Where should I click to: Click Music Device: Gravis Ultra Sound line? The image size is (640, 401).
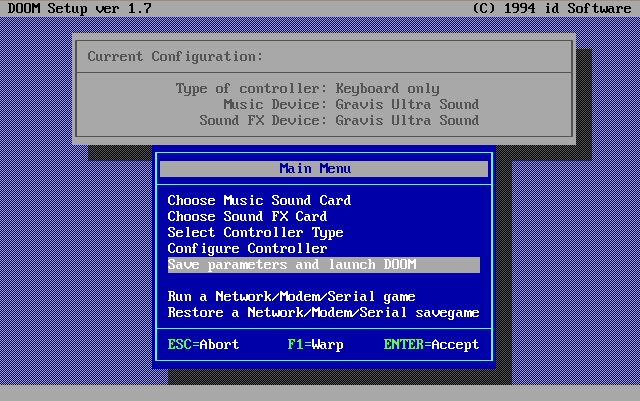coord(351,105)
